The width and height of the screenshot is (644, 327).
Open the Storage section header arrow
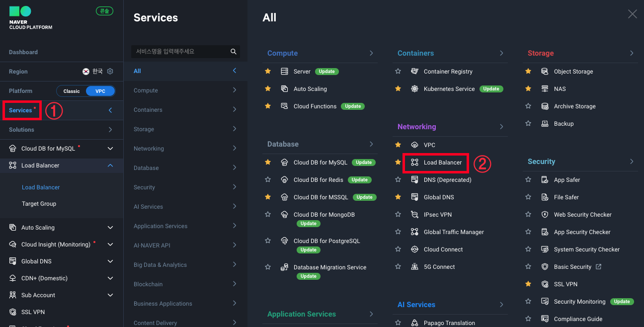tap(632, 53)
